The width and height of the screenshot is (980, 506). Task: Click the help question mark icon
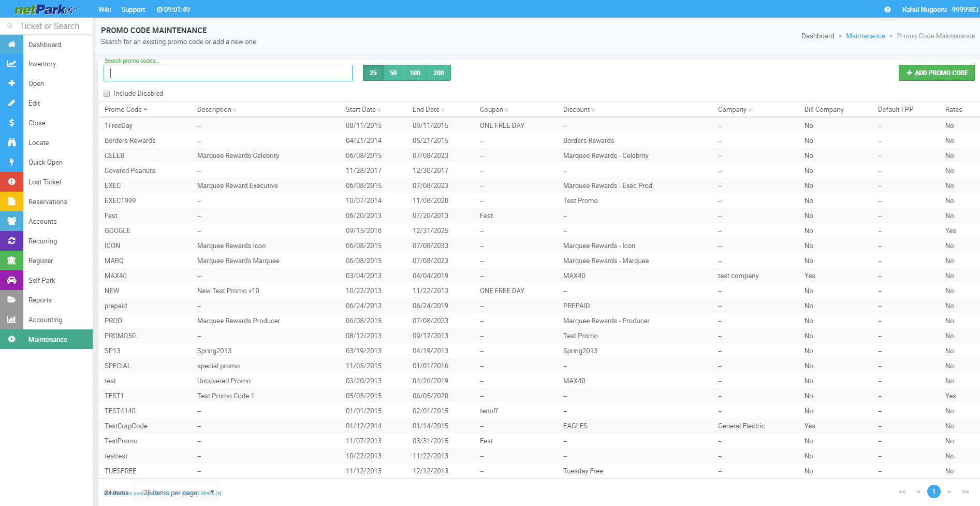(x=887, y=9)
